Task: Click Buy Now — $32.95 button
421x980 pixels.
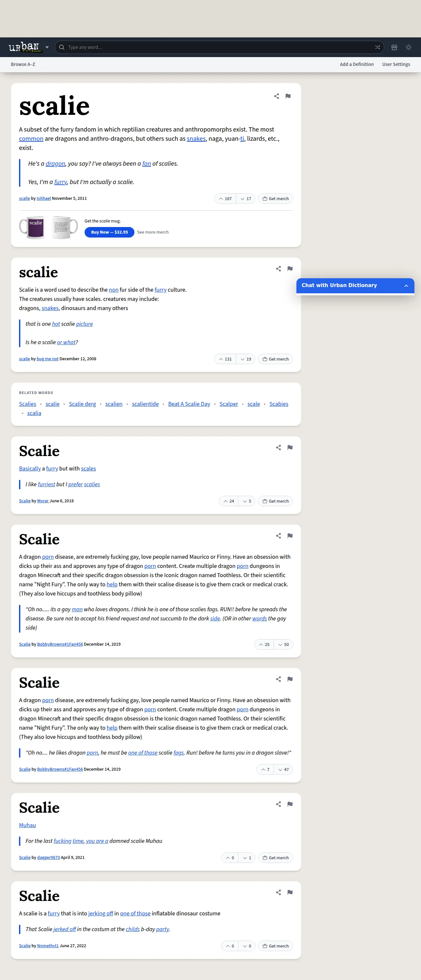Action: coord(110,232)
